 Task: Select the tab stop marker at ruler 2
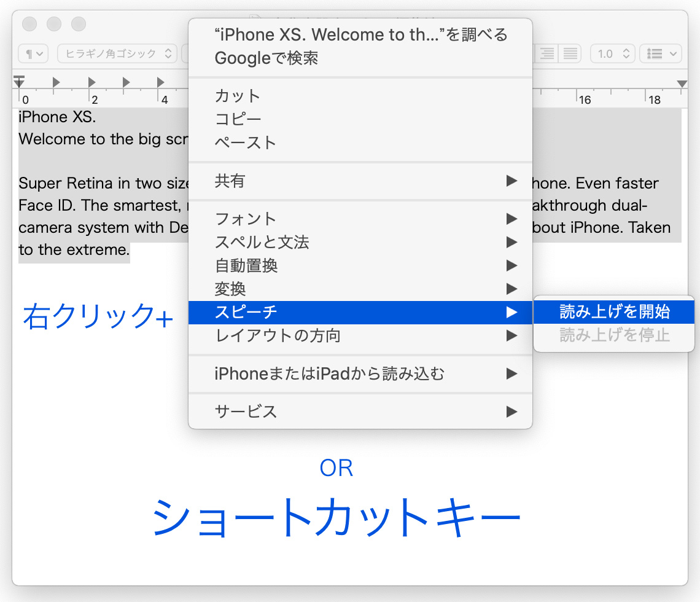click(x=91, y=82)
